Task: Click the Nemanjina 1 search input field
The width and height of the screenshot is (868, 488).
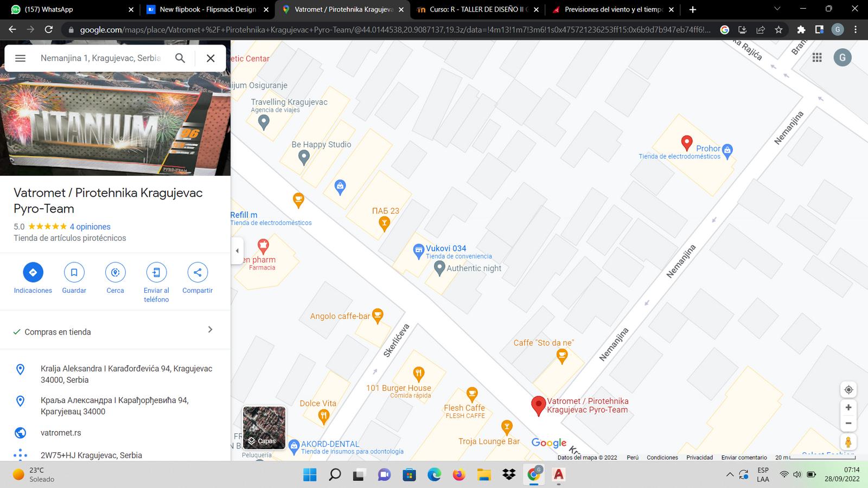Action: pyautogui.click(x=101, y=58)
